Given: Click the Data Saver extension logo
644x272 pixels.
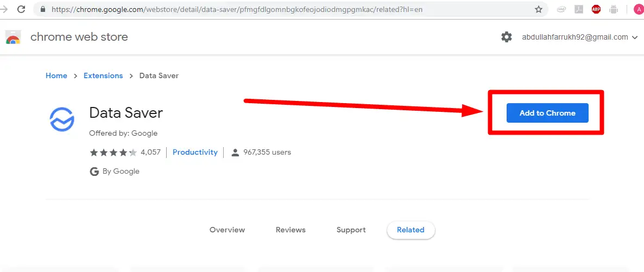Looking at the screenshot, I should pos(61,119).
